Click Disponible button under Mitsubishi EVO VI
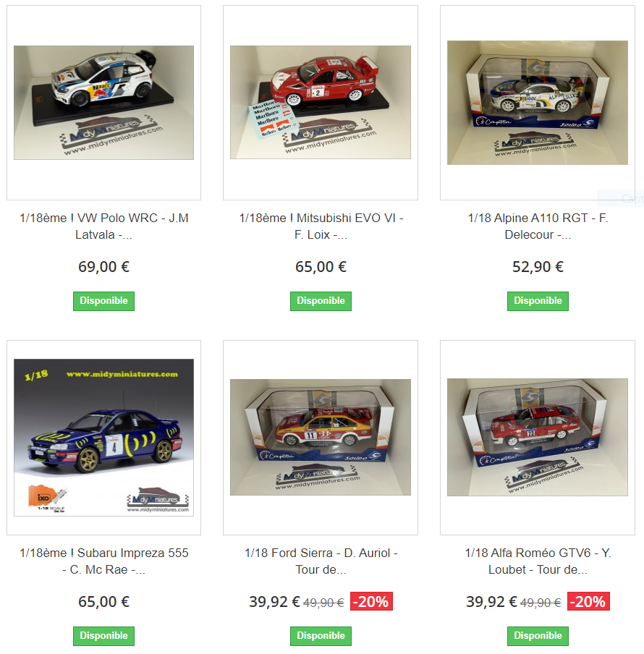Screen dimensions: 644x654 pos(321,301)
